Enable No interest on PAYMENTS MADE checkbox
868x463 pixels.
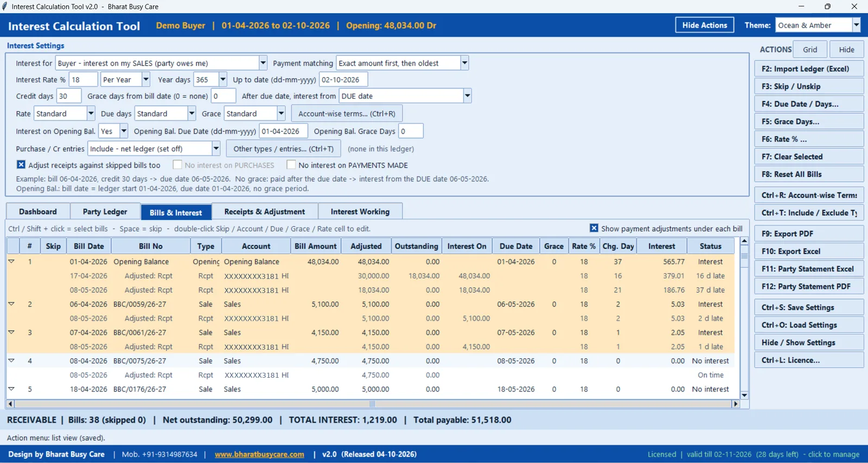coord(291,164)
